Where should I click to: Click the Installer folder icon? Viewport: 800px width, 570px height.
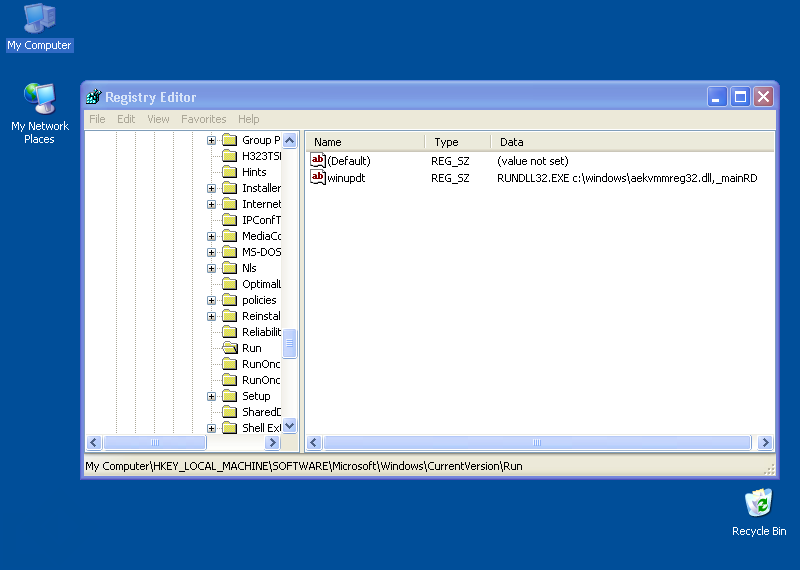[230, 188]
